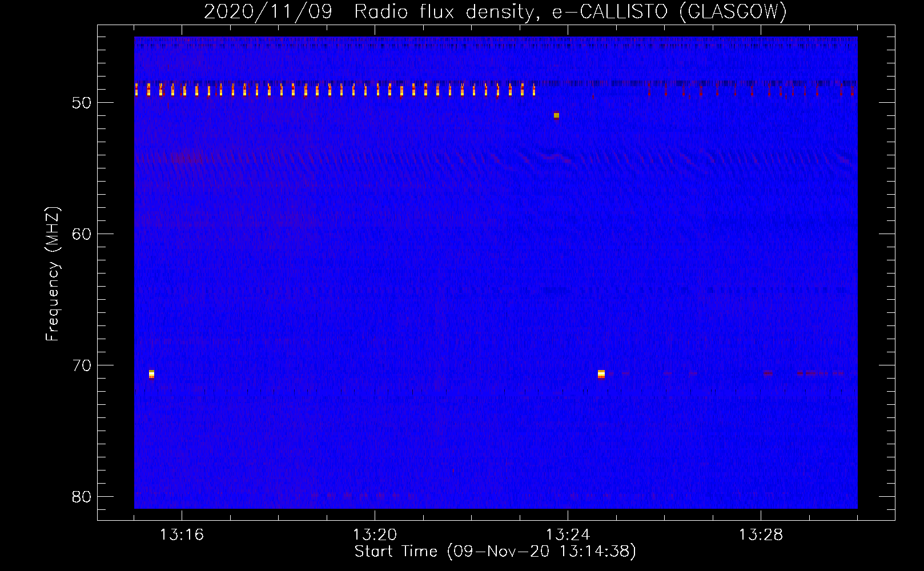Click the bright burst at 71 MHz near 13:15
924x571 pixels.
click(151, 374)
